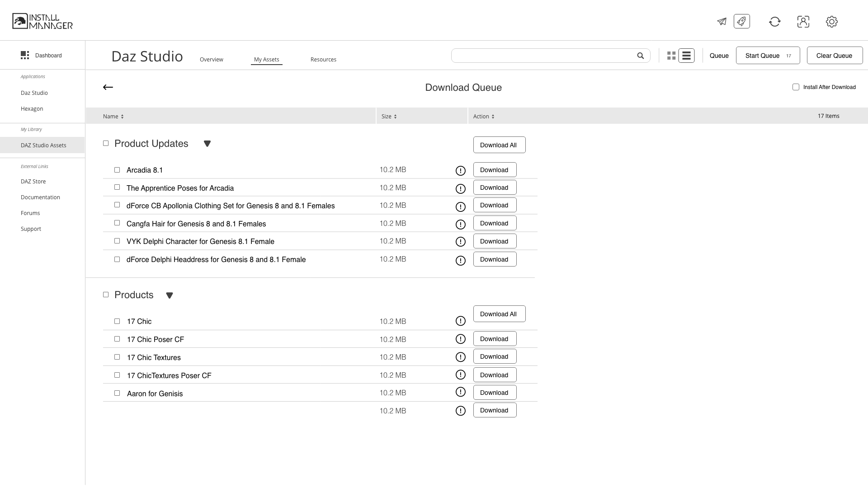Open the Resources tab
The image size is (868, 487).
pyautogui.click(x=323, y=59)
